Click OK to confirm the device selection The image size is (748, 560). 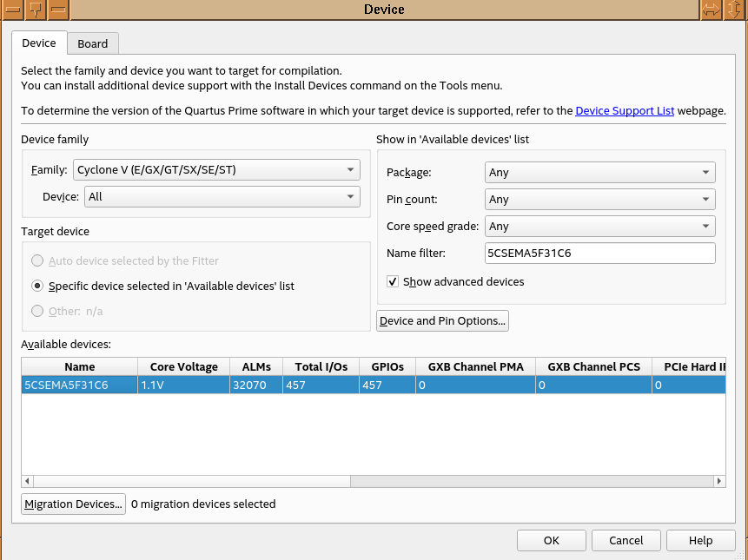[x=551, y=540]
